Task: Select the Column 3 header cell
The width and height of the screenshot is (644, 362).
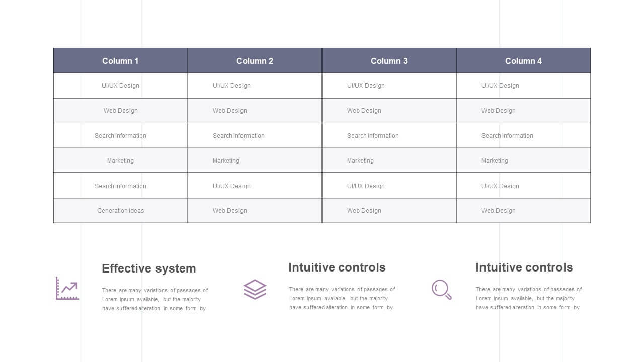Action: [389, 61]
